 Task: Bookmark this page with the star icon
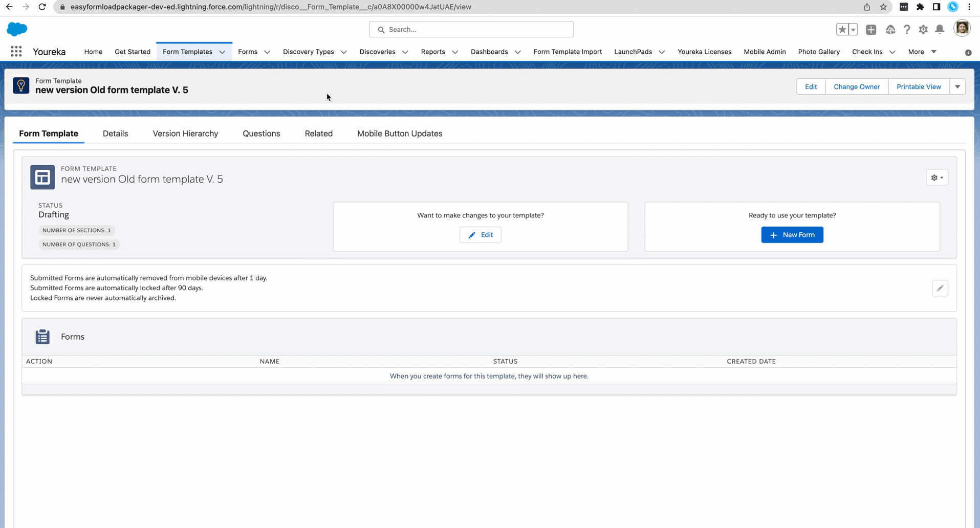883,7
